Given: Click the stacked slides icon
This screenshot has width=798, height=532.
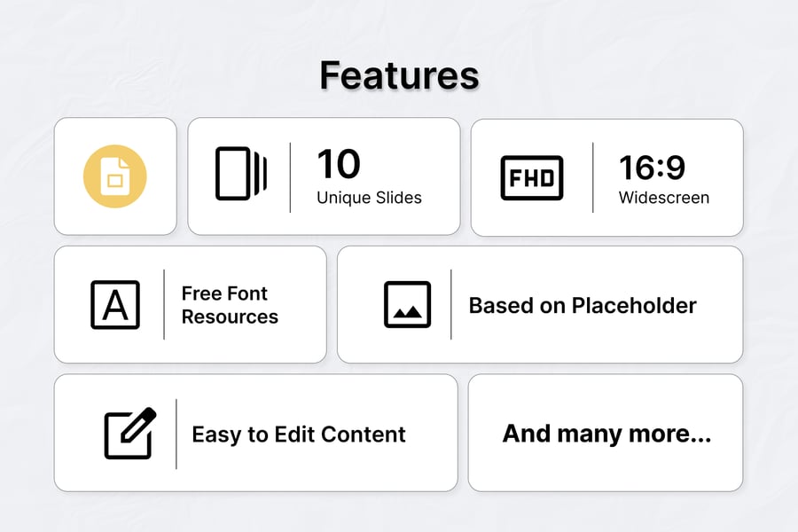Looking at the screenshot, I should (241, 173).
